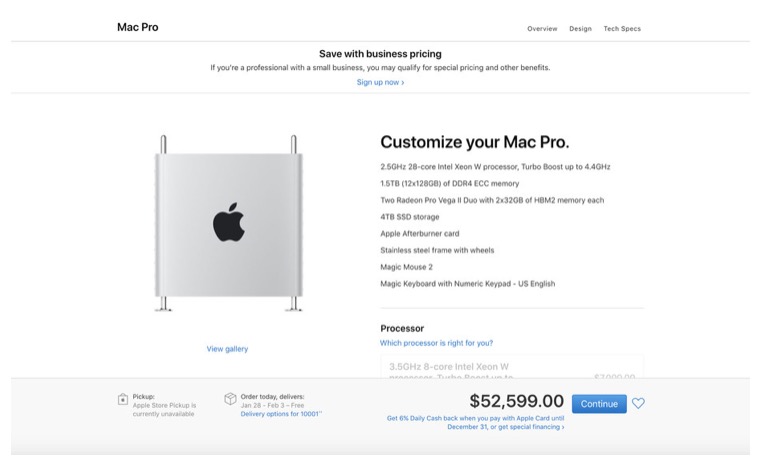This screenshot has height=472, width=761.
Task: Click the delivery box icon
Action: click(x=230, y=399)
